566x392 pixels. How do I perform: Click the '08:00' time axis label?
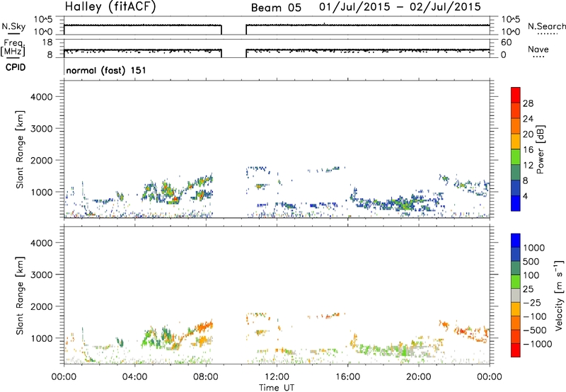tap(206, 377)
